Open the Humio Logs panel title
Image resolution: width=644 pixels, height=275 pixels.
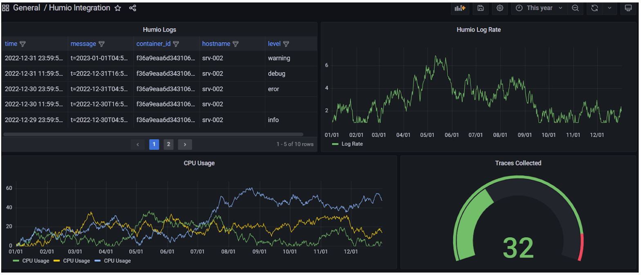coord(159,29)
